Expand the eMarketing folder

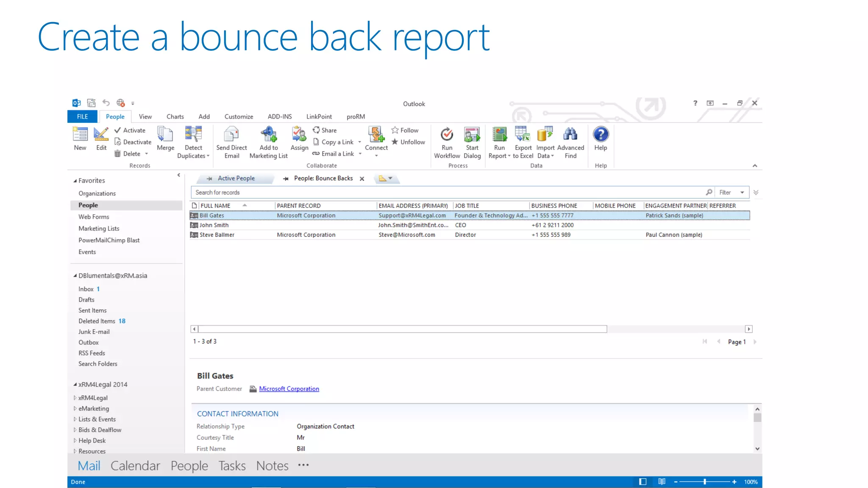pyautogui.click(x=75, y=408)
